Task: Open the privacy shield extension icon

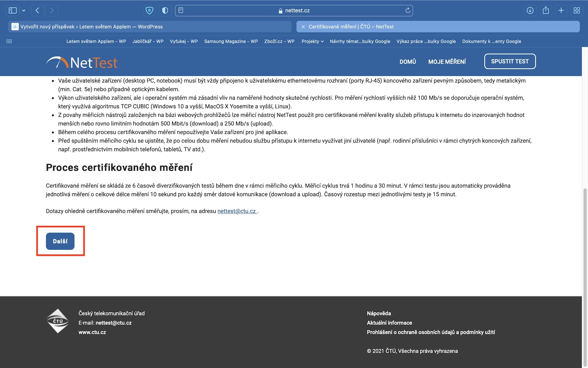Action: (149, 11)
